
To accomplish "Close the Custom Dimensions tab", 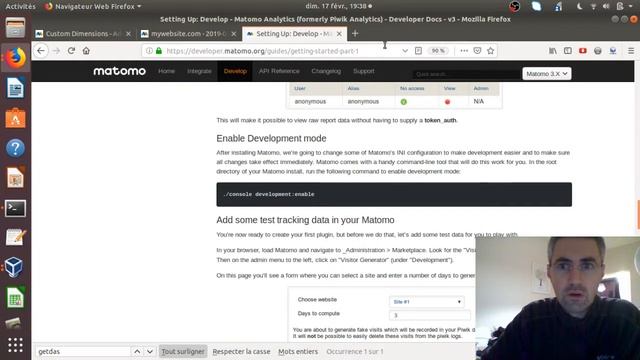I will pos(128,34).
